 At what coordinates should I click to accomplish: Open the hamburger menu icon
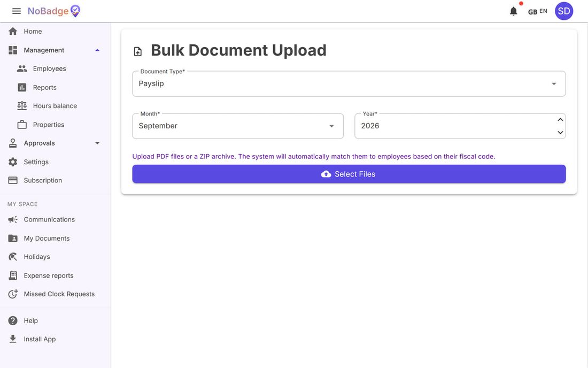click(x=17, y=11)
